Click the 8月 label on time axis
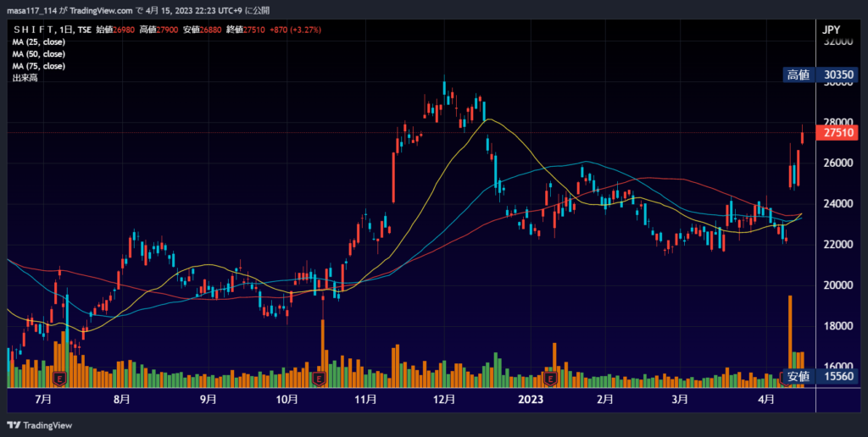The image size is (868, 437). tap(122, 399)
